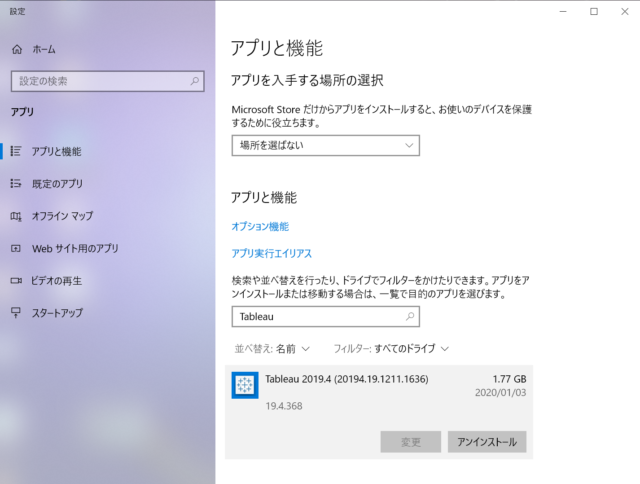
Task: Click the スタートアップ icon in sidebar
Action: (16, 313)
